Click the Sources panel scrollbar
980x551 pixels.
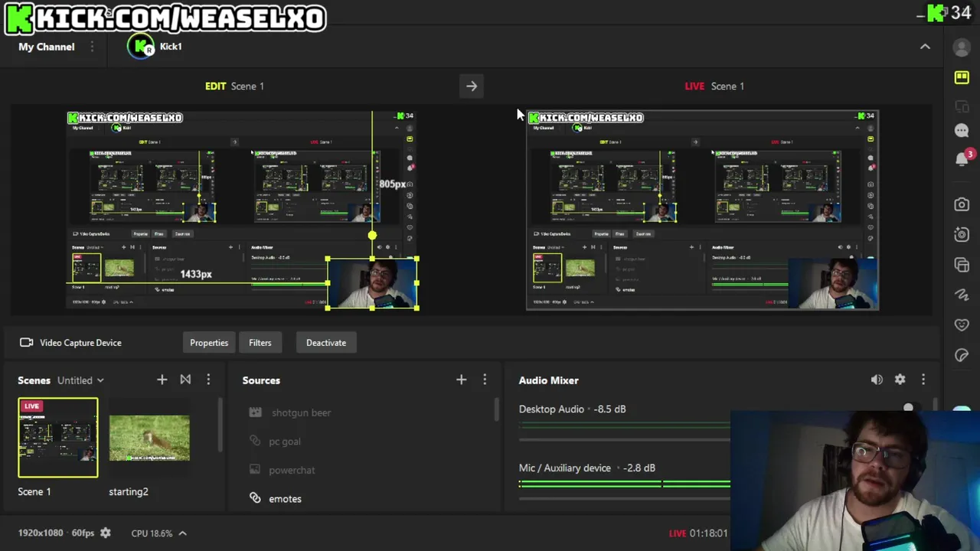click(496, 409)
